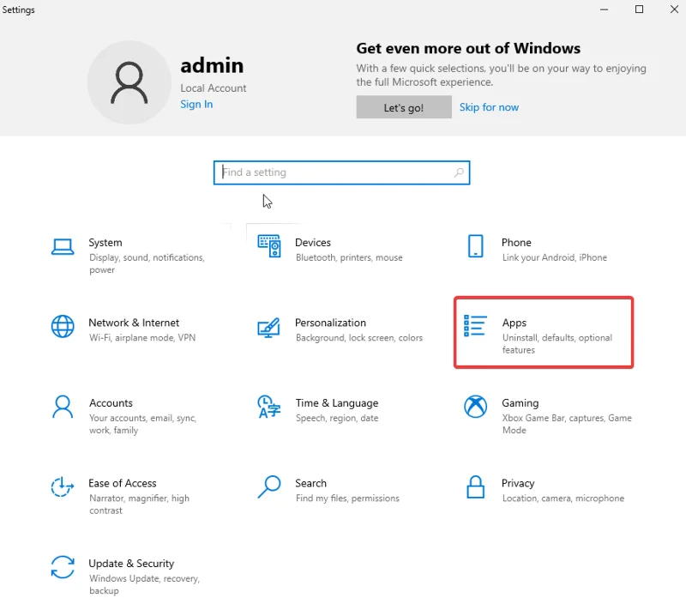
Task: Click the Let's go! button
Action: pos(404,107)
